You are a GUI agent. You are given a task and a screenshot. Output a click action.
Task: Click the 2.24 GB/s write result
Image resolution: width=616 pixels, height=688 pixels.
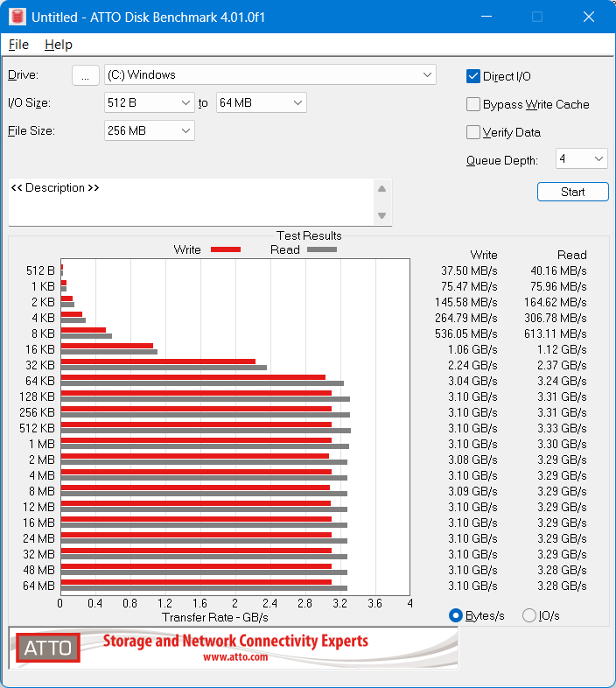pos(472,365)
